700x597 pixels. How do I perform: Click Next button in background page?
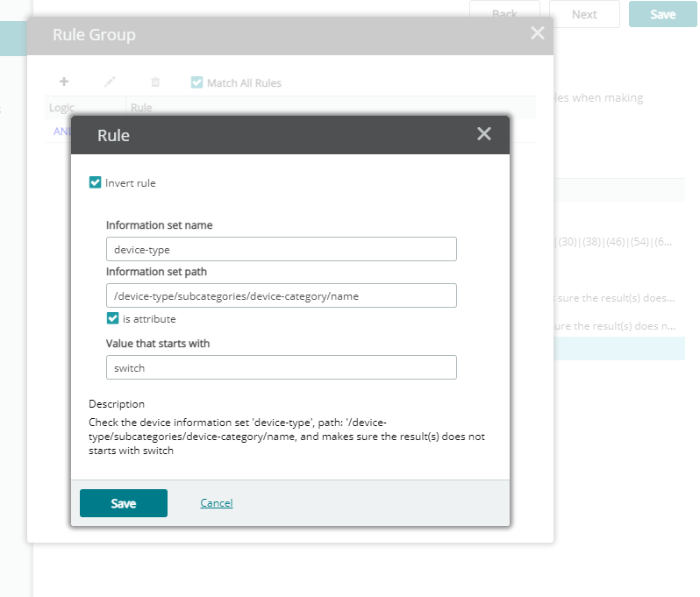click(x=584, y=14)
